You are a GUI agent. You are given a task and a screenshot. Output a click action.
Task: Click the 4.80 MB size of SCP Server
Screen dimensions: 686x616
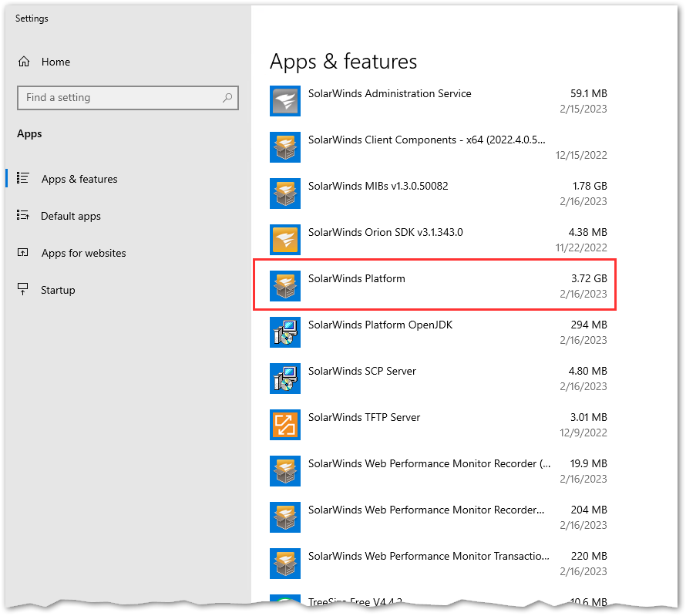(587, 371)
